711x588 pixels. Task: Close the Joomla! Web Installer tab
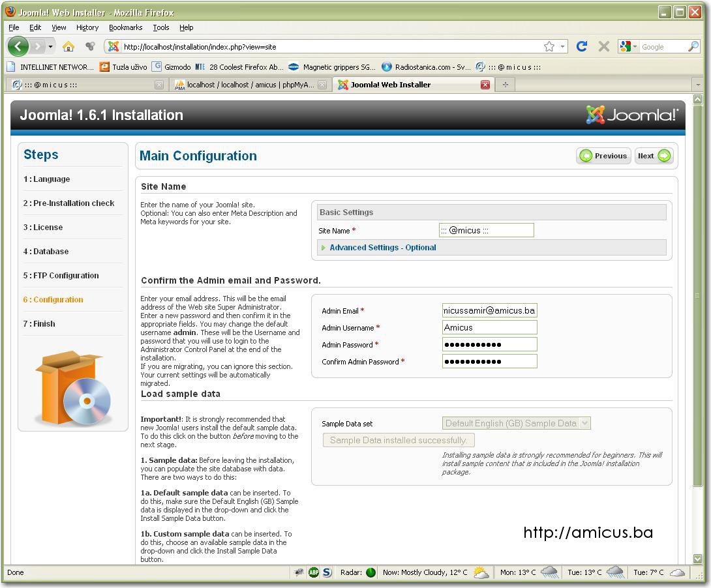[x=485, y=85]
